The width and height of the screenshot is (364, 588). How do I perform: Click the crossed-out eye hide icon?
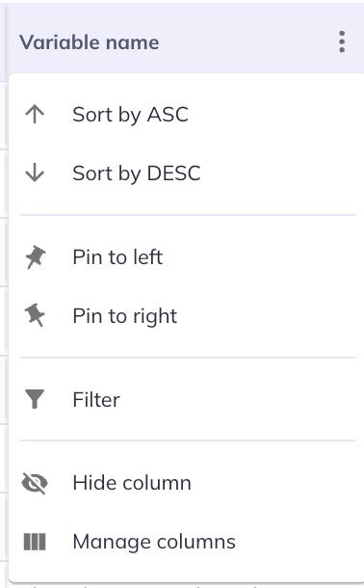[35, 483]
